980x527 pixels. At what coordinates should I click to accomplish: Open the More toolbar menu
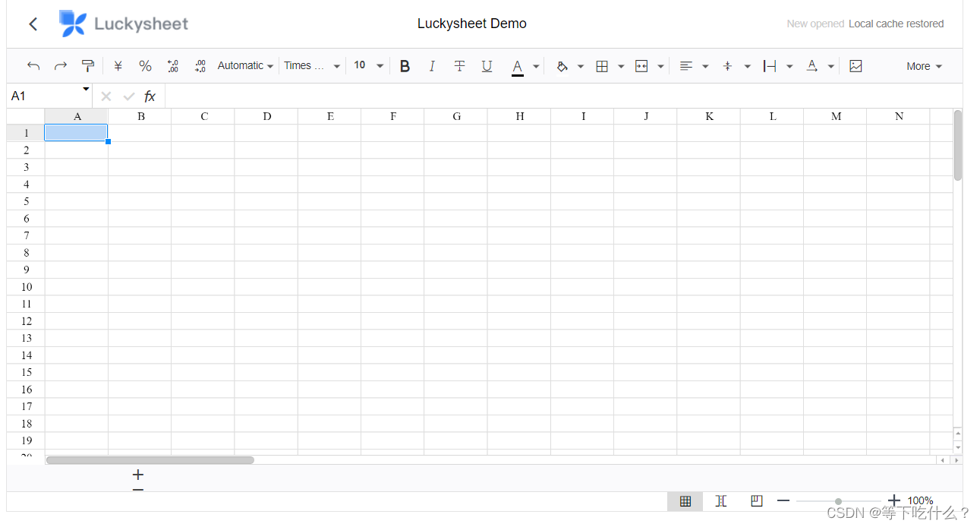(x=924, y=66)
